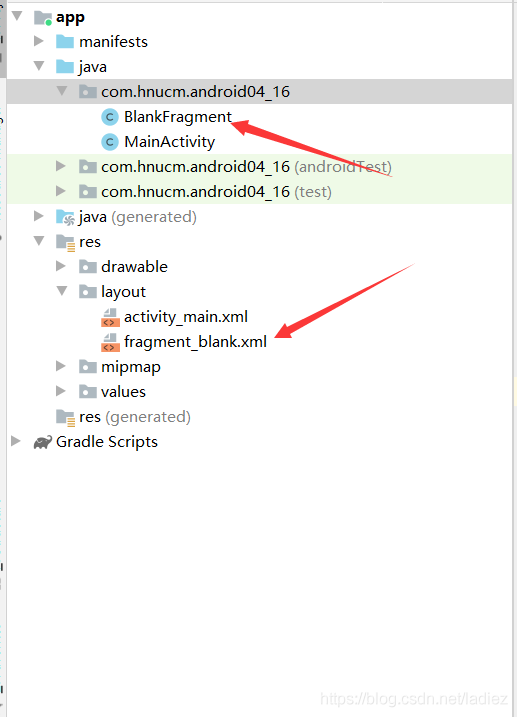Expand the manifests folder arrow
The width and height of the screenshot is (517, 717).
coord(39,41)
